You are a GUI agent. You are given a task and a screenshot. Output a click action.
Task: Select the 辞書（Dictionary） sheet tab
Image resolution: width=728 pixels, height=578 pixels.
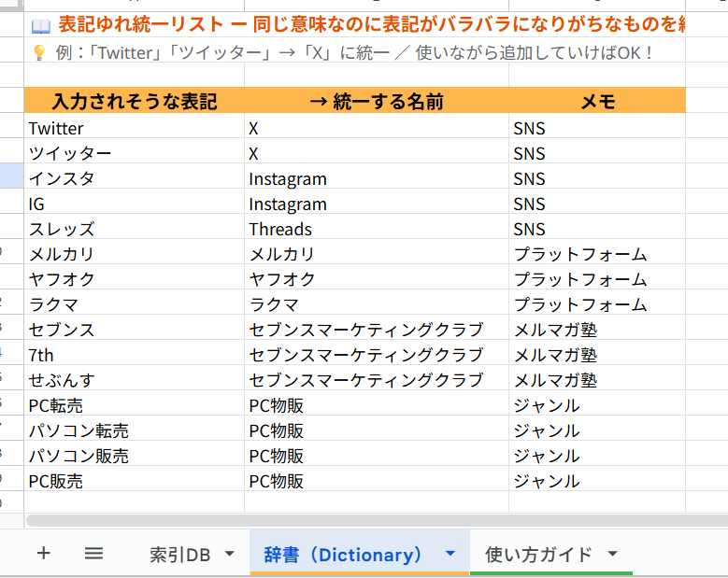[x=343, y=555]
